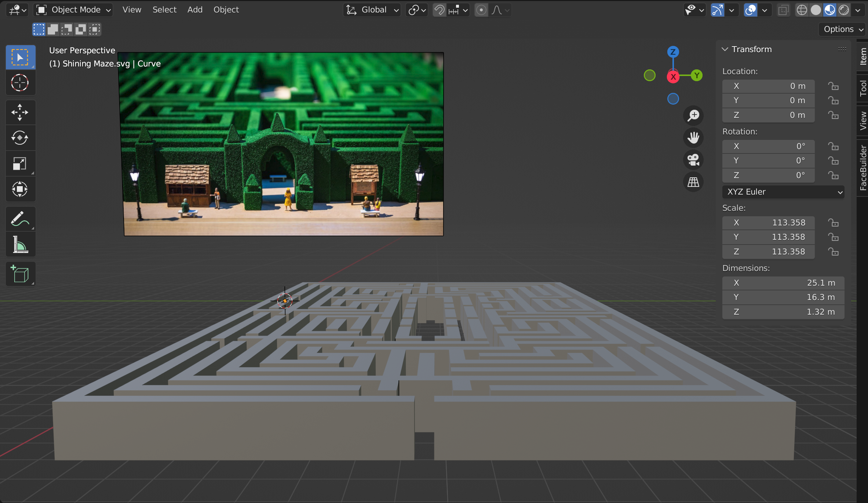Expand gizmo options dropdown arrow
The height and width of the screenshot is (503, 868).
click(x=732, y=10)
